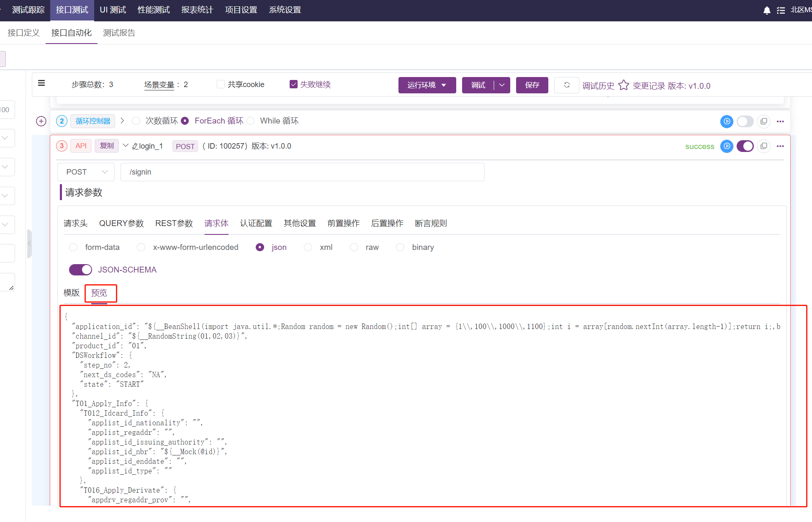Switch to the 断言规则 tab

tap(430, 223)
